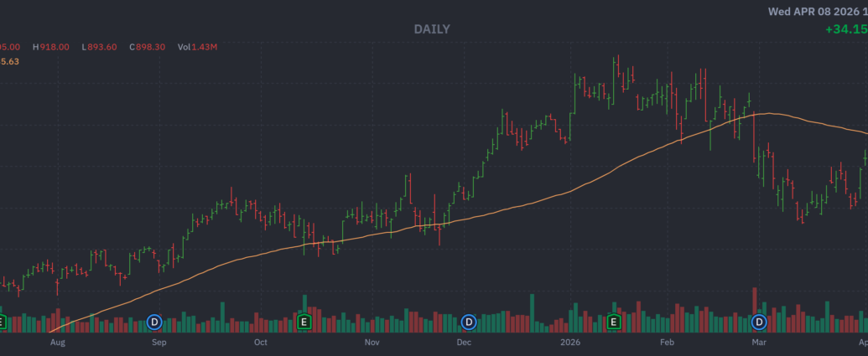This screenshot has height=356, width=868.
Task: Click the earnings E marker at far left edge
Action: [3, 322]
